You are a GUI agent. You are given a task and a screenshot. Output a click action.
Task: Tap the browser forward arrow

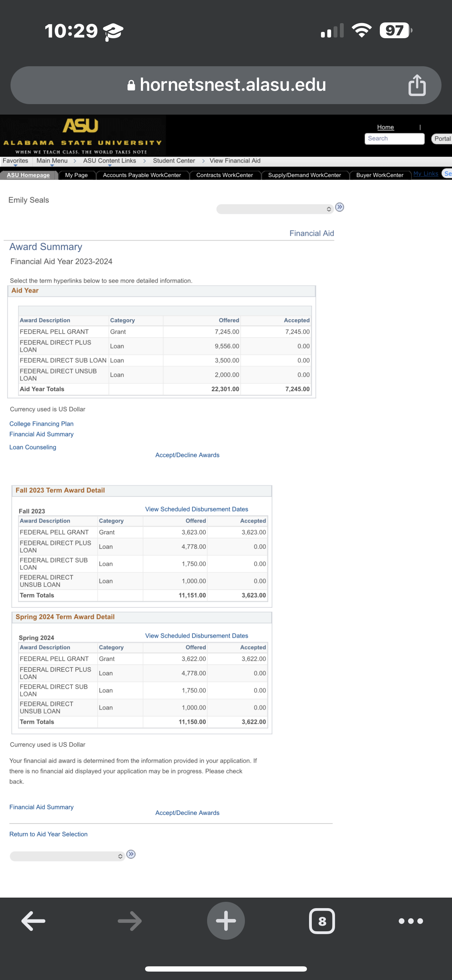click(130, 921)
